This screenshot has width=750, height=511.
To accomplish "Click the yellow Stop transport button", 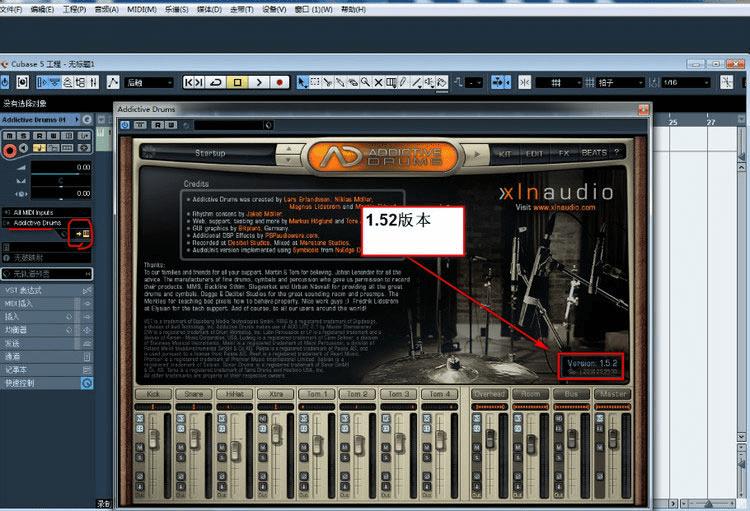I will tap(237, 83).
